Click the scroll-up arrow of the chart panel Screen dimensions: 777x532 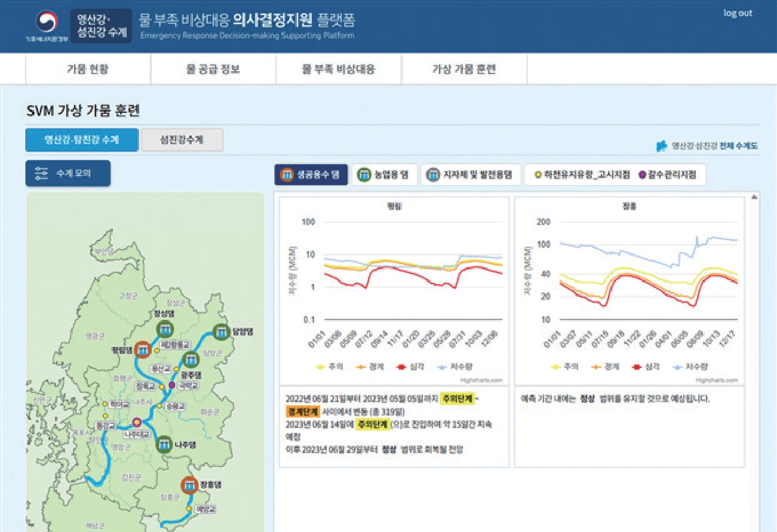point(755,197)
